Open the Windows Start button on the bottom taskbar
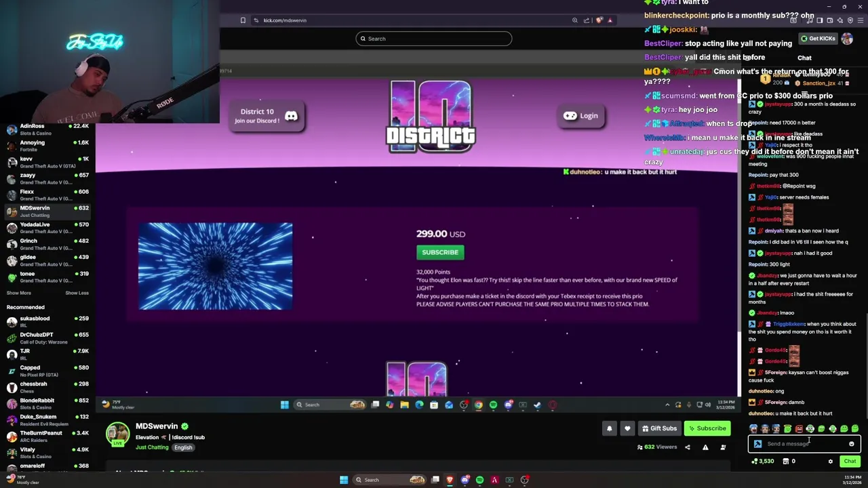Image resolution: width=868 pixels, height=488 pixels. click(344, 480)
